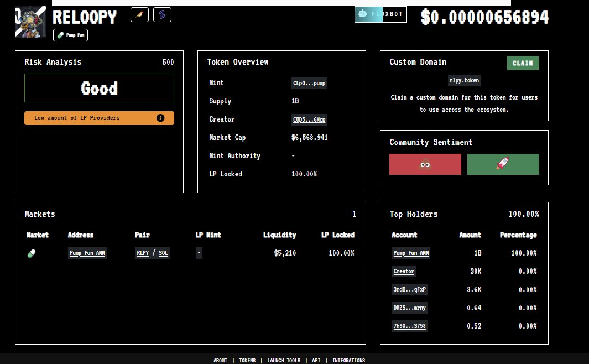589x364 pixels.
Task: Click the rlpy.token domain label
Action: [x=464, y=80]
